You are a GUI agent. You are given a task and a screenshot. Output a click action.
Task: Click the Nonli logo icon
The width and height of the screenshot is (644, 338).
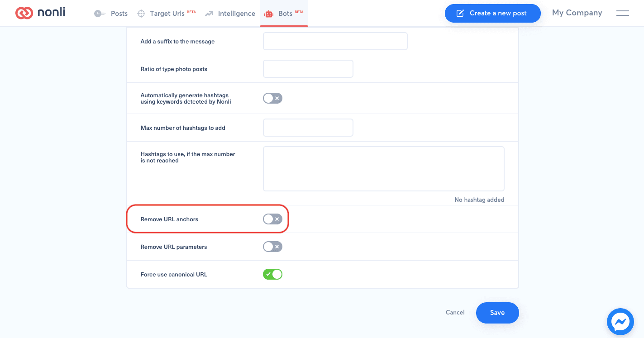[24, 13]
